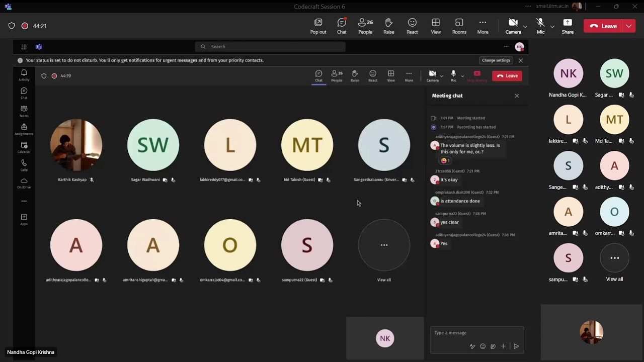This screenshot has height=362, width=644.
Task: Toggle Camera in shared meeting toolbar
Action: 432,76
